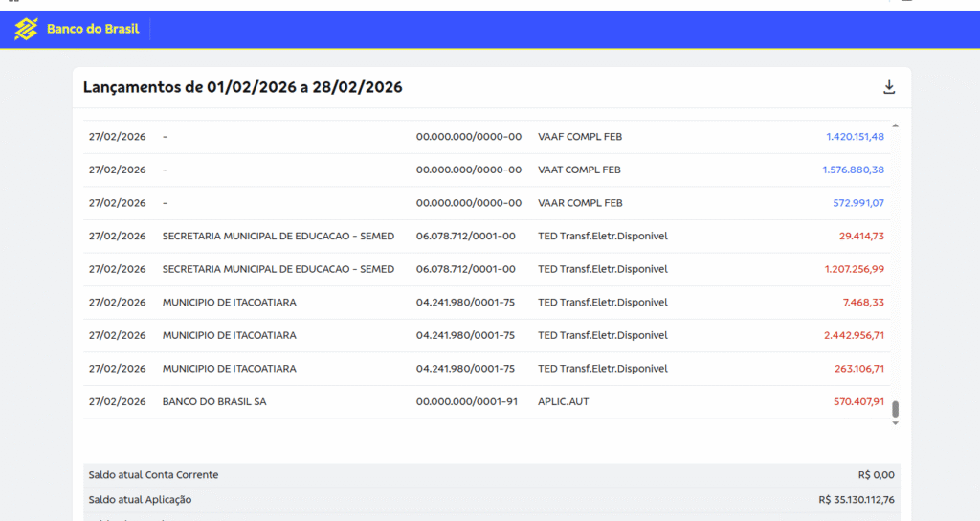Click the scrollbar thumb of the transactions list
The image size is (980, 521).
[x=895, y=409]
